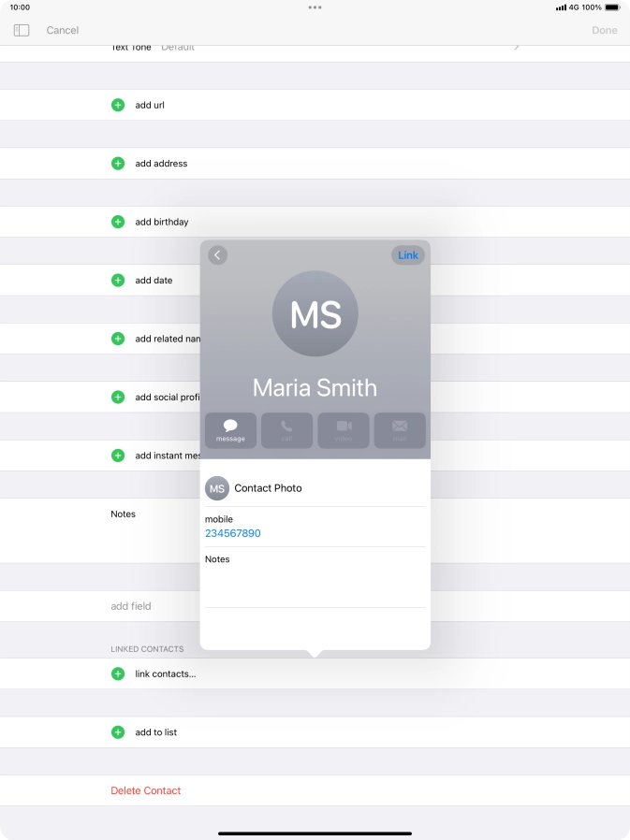Toggle the sidebar panel icon
The image size is (630, 840).
pos(22,30)
